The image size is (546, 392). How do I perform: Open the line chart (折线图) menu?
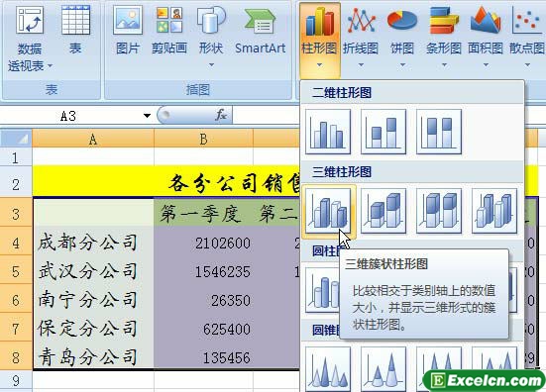pyautogui.click(x=361, y=37)
